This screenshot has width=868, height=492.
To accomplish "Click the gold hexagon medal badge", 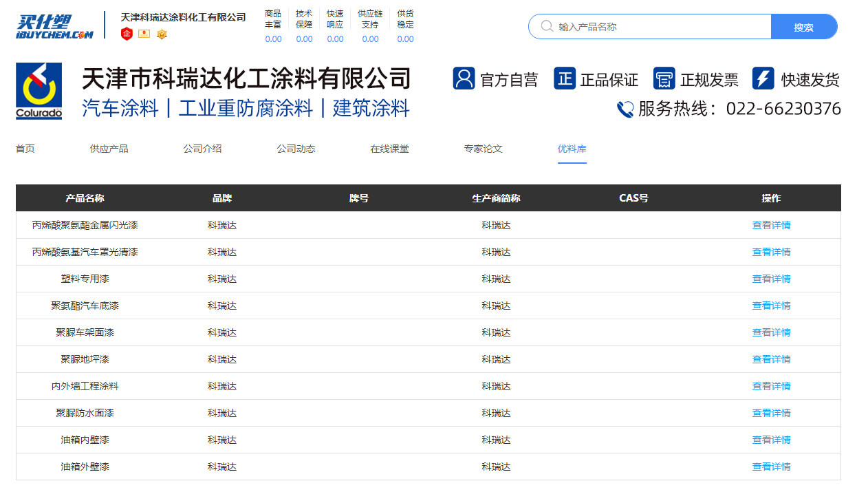I will pyautogui.click(x=162, y=34).
